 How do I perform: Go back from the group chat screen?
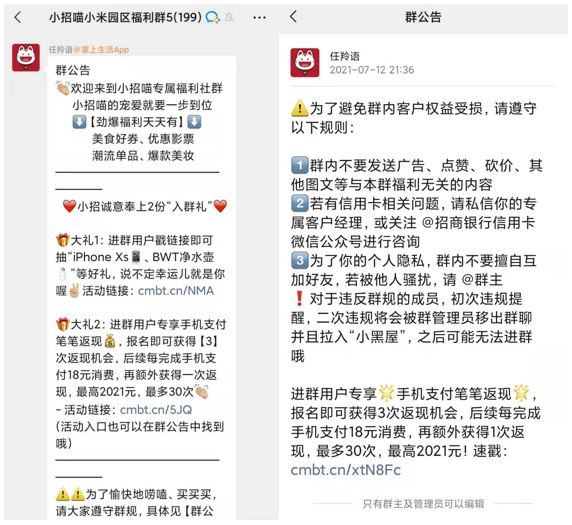click(x=18, y=17)
